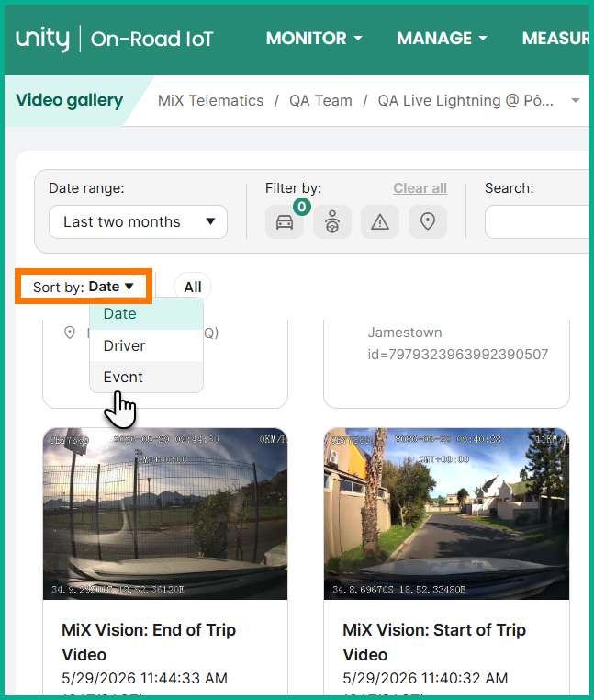Open the MONITOR menu

(x=314, y=39)
